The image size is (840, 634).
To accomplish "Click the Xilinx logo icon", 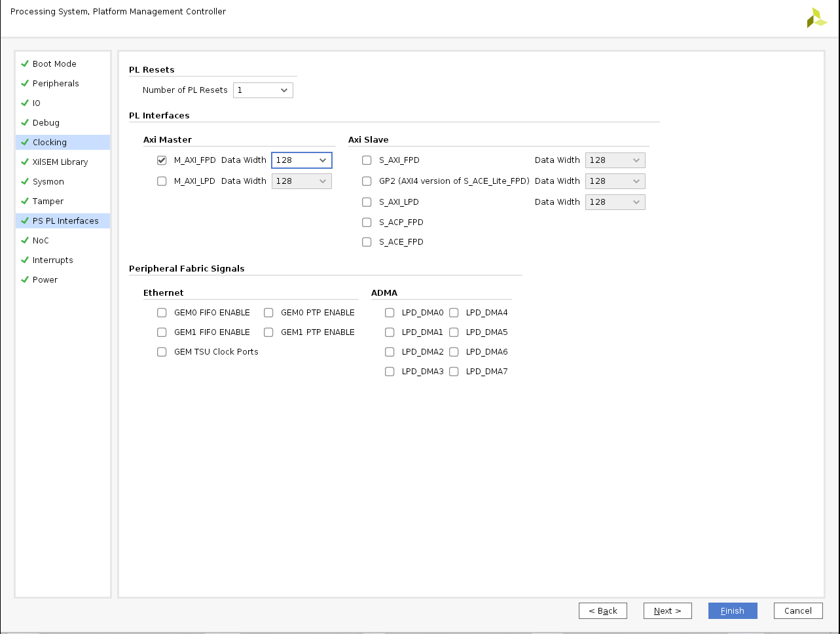I will pyautogui.click(x=816, y=18).
